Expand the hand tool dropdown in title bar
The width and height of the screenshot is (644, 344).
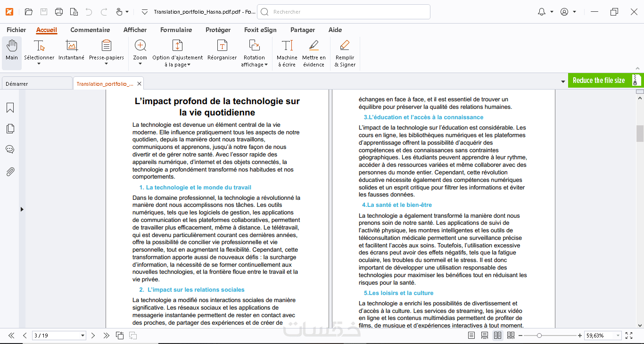pyautogui.click(x=127, y=12)
